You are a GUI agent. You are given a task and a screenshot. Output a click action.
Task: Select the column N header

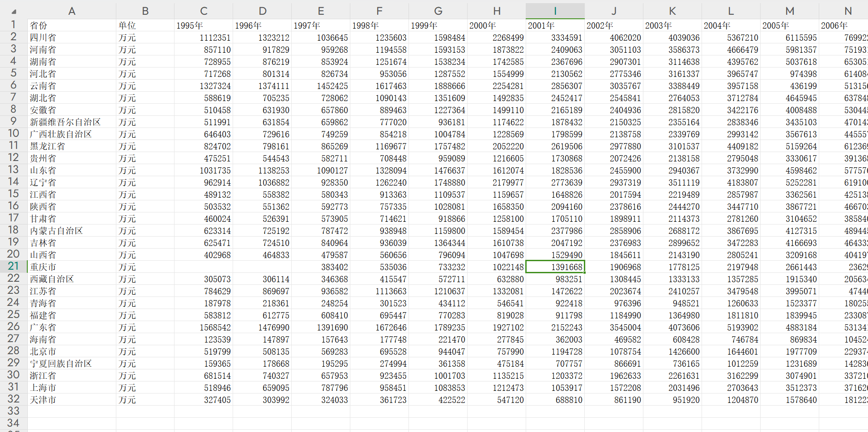(x=847, y=11)
